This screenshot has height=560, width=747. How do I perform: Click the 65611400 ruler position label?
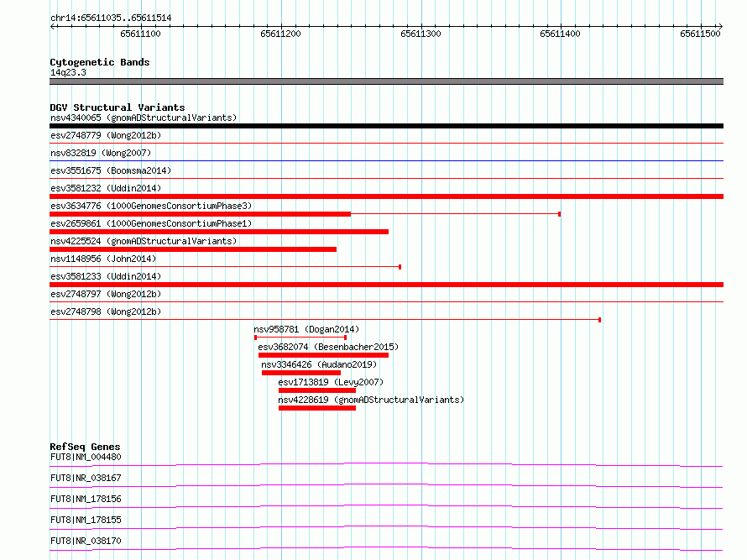(x=561, y=34)
